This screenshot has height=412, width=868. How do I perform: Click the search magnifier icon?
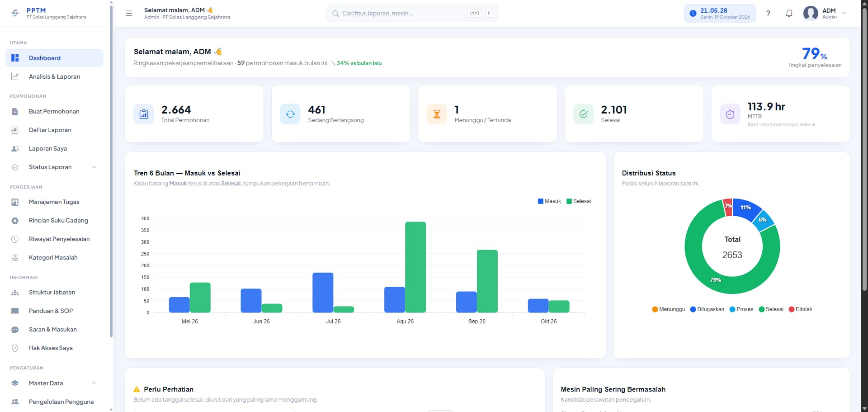coord(335,14)
